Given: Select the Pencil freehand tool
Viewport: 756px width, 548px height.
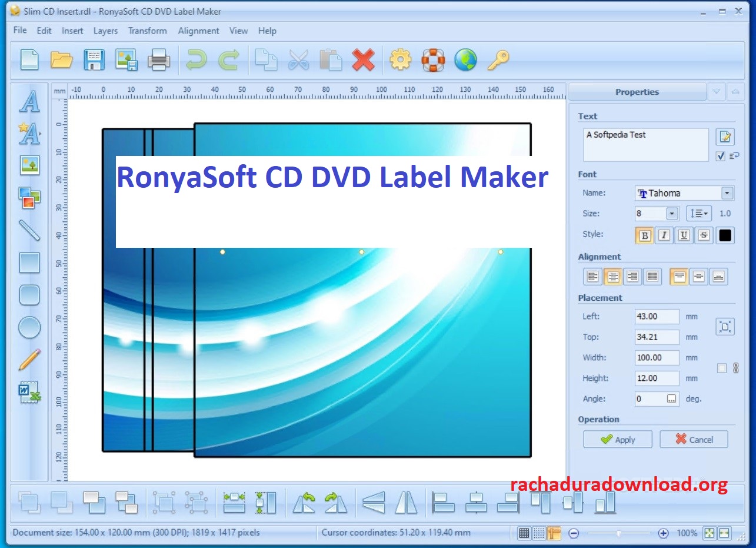Looking at the screenshot, I should click(29, 360).
